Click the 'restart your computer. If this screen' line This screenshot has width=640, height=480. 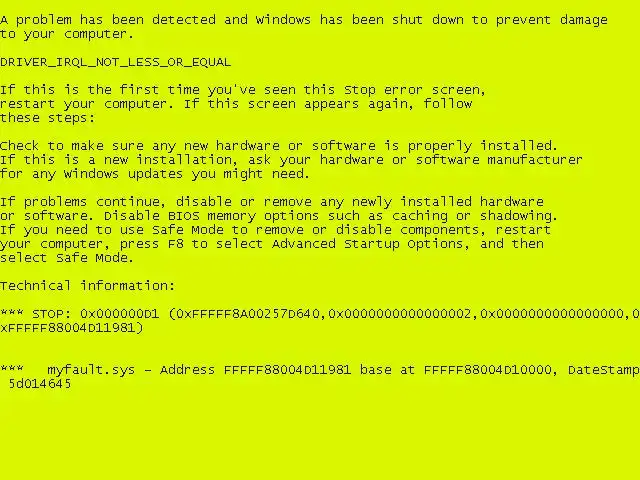236,104
